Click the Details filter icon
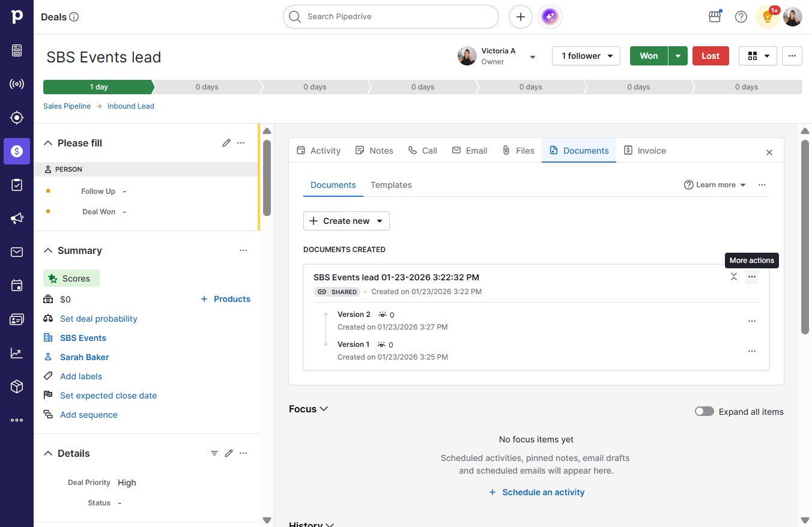 (214, 453)
